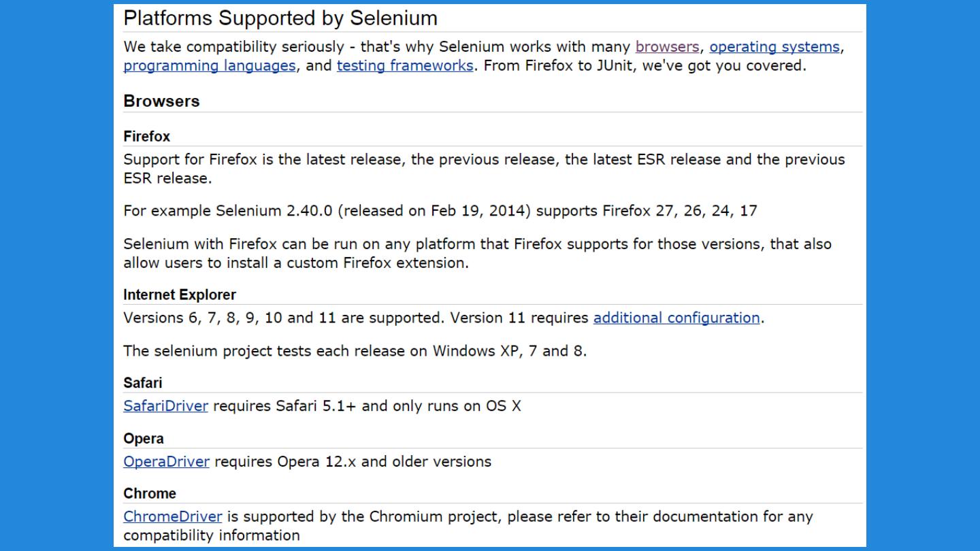
Task: Click the programming languages link
Action: 209,66
